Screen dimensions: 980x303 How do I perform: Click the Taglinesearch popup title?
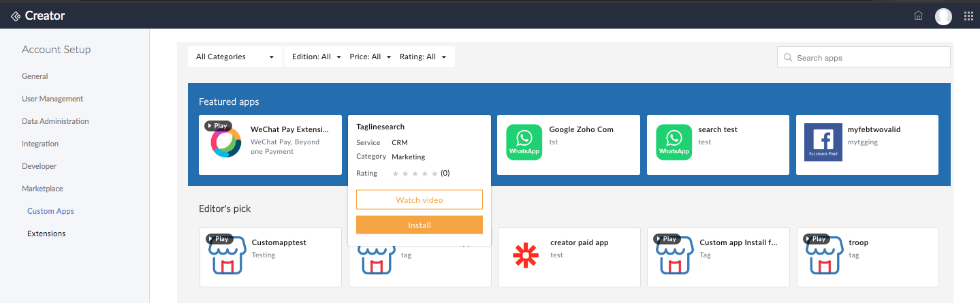[x=381, y=127]
